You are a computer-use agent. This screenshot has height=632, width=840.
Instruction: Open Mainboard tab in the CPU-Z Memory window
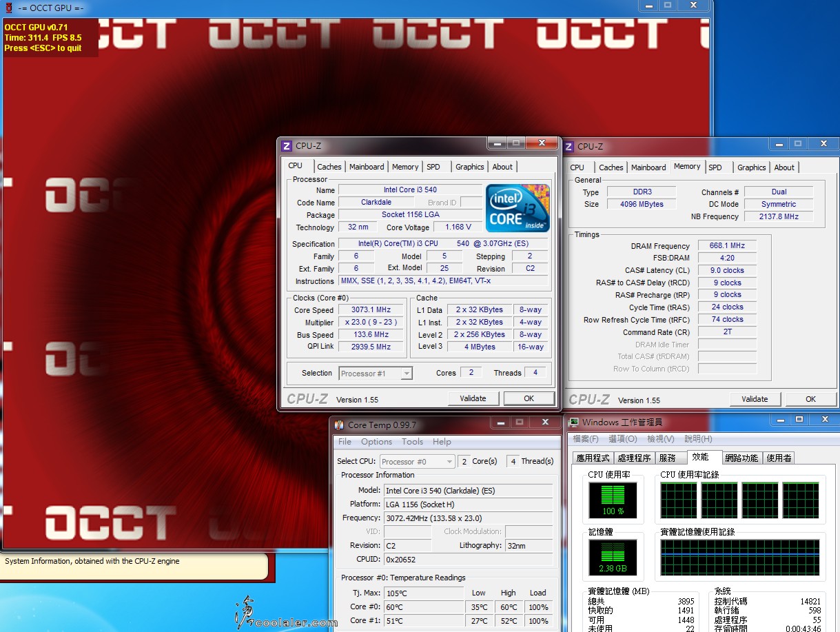[x=648, y=167]
